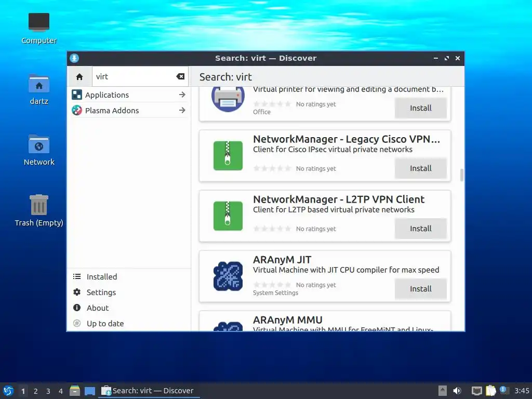Open the ARAnyM JIT title
Screen dimensions: 532x399
(282, 260)
